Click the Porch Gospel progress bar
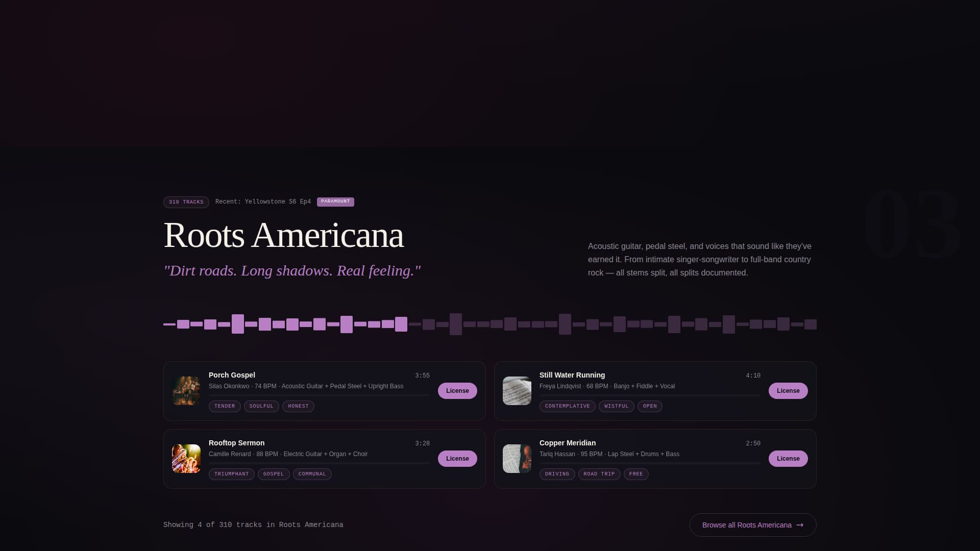The image size is (980, 551). (x=320, y=395)
